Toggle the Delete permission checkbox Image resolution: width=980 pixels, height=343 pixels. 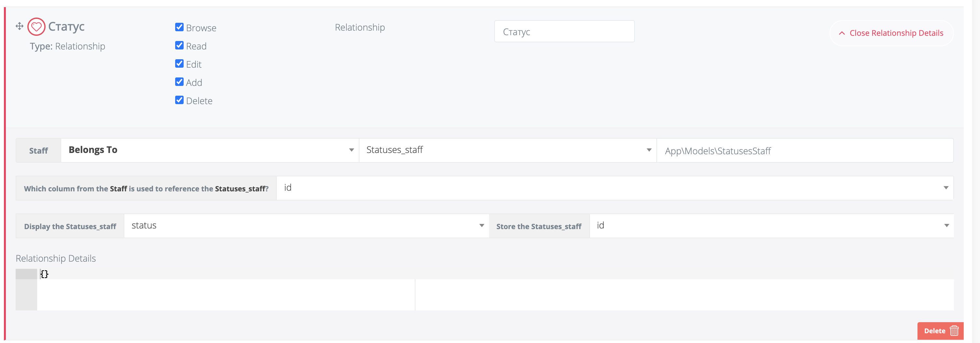[180, 100]
